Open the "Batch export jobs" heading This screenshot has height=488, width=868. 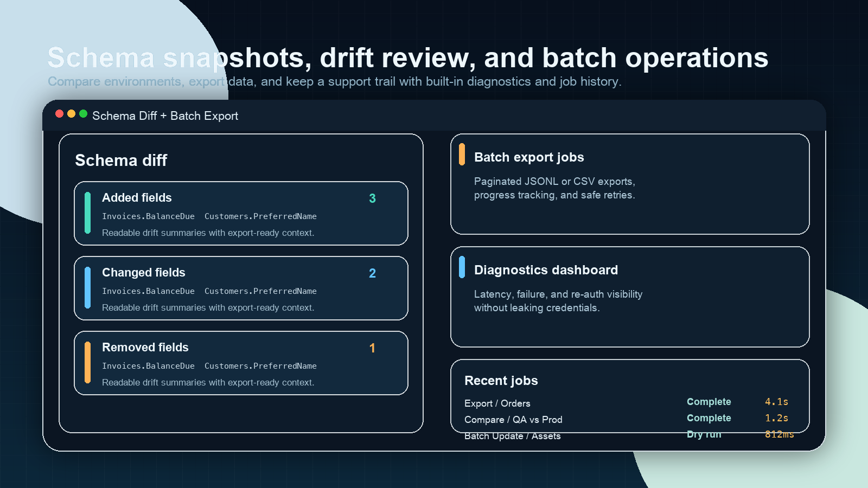coord(529,157)
